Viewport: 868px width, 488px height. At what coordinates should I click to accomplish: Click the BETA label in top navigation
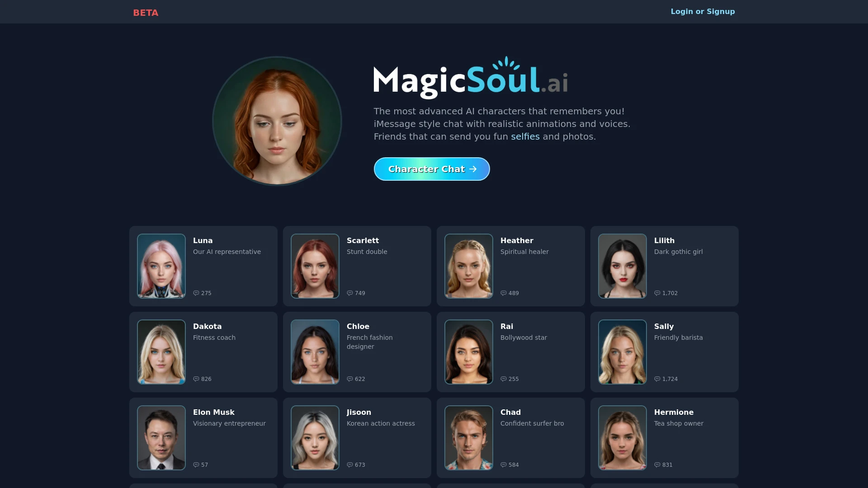pos(146,13)
